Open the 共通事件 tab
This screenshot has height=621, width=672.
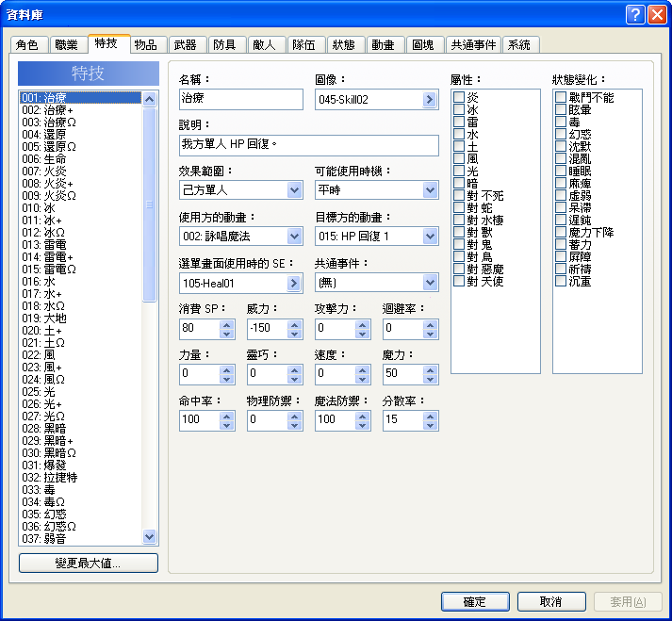[x=473, y=45]
